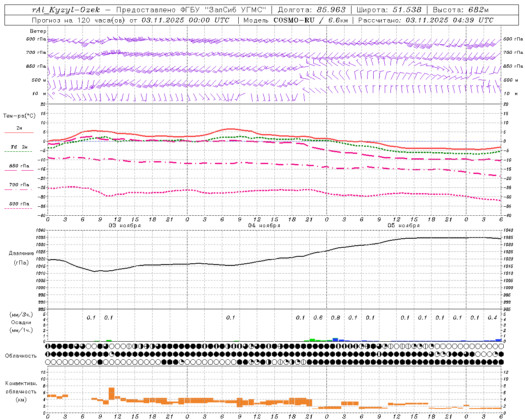The image size is (525, 420).
Task: Click the 2м temperature legend label
Action: click(19, 128)
